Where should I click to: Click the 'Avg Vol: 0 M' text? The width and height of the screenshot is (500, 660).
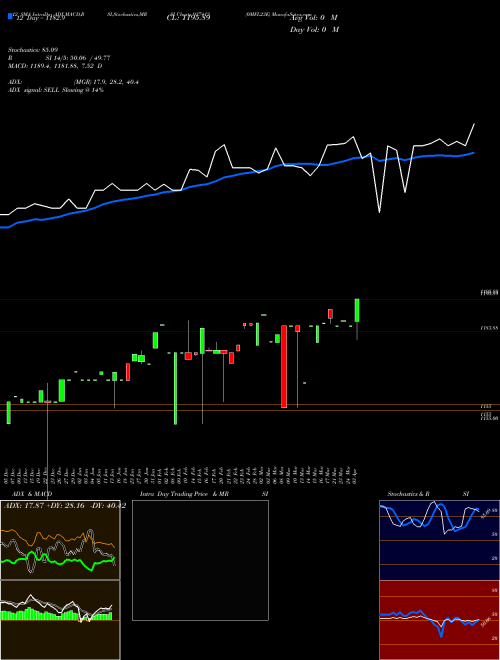point(314,18)
